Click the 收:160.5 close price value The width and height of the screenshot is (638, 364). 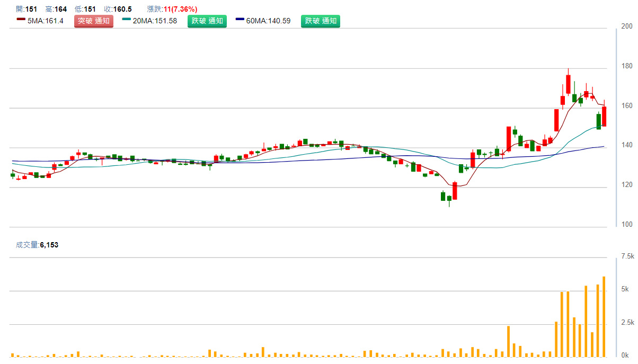[x=118, y=9]
